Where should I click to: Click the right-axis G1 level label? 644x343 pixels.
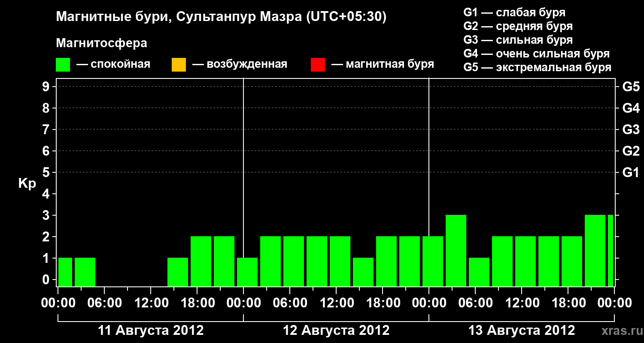631,172
